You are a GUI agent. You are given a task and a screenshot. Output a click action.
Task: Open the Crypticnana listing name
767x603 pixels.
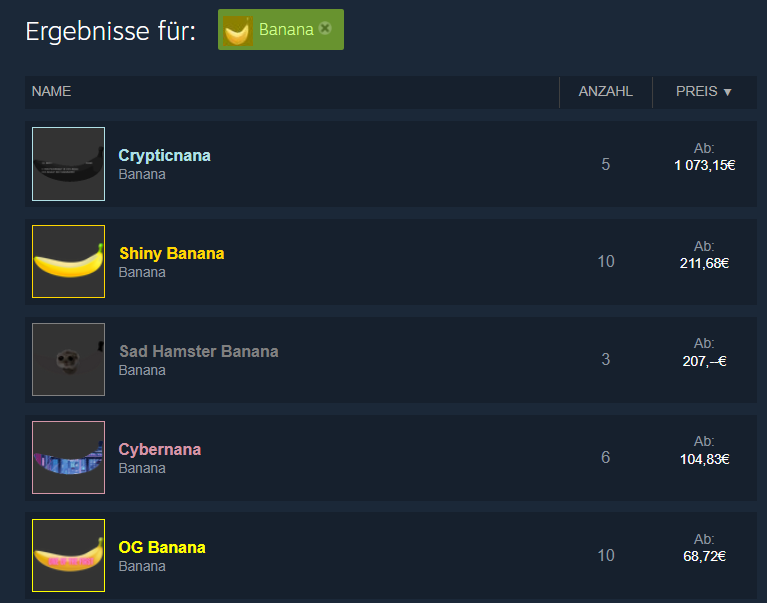click(x=164, y=155)
